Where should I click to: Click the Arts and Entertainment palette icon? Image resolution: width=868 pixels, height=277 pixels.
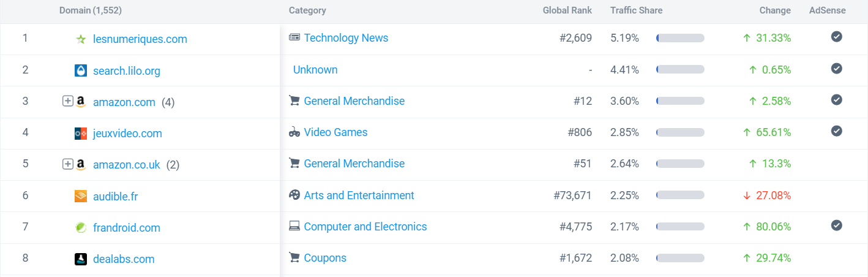[x=294, y=195]
